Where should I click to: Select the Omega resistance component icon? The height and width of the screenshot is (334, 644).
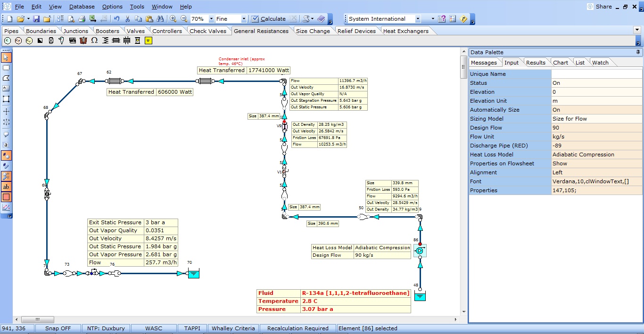(94, 41)
